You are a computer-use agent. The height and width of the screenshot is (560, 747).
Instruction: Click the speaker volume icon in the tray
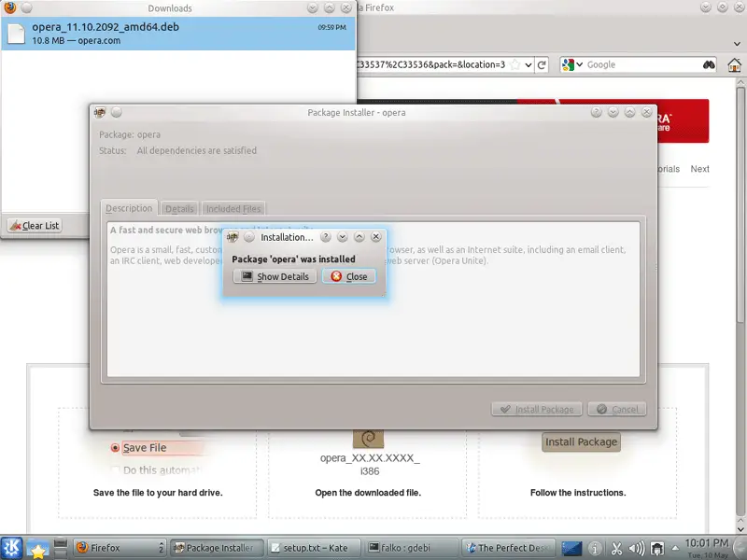[637, 549]
